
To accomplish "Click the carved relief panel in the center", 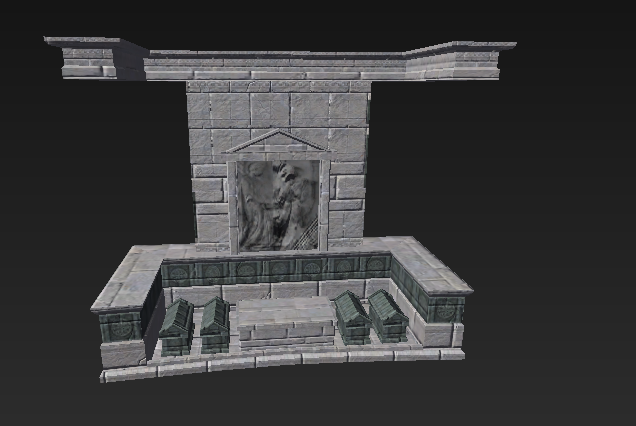I will tap(278, 205).
